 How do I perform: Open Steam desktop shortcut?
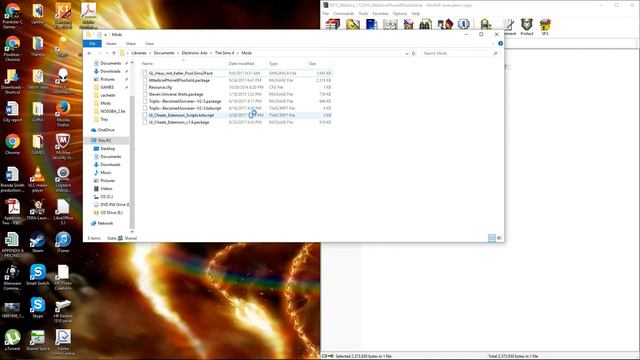pos(38,242)
